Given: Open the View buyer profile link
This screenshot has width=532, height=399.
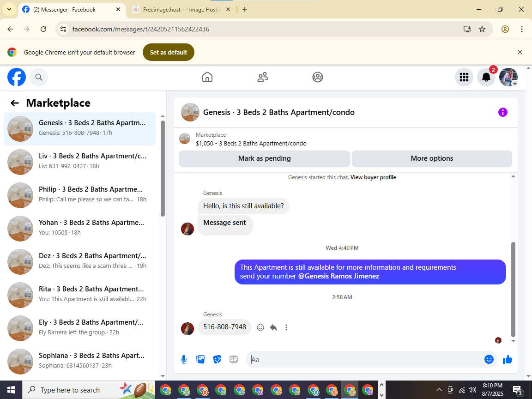Looking at the screenshot, I should [x=373, y=177].
